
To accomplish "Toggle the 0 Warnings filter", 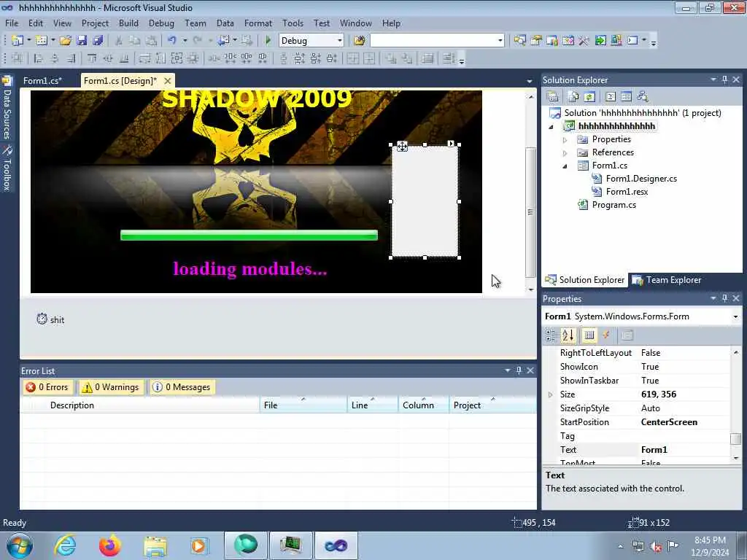I will [111, 387].
